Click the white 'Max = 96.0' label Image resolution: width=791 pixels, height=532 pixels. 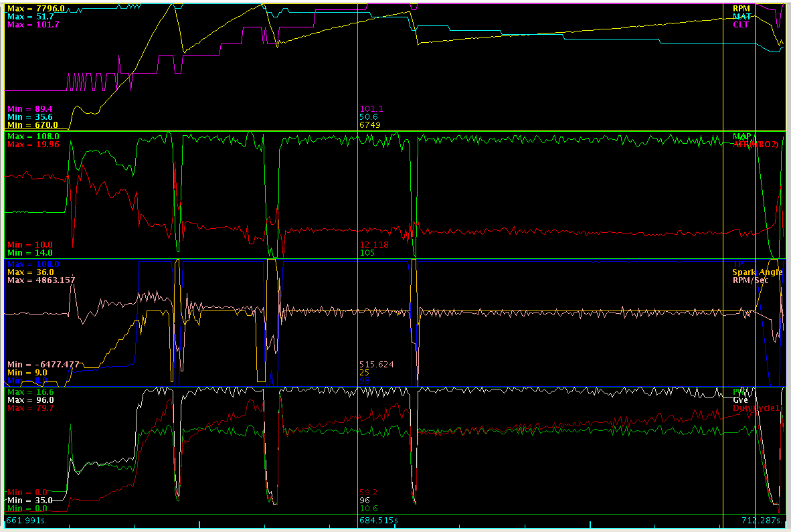[x=30, y=400]
